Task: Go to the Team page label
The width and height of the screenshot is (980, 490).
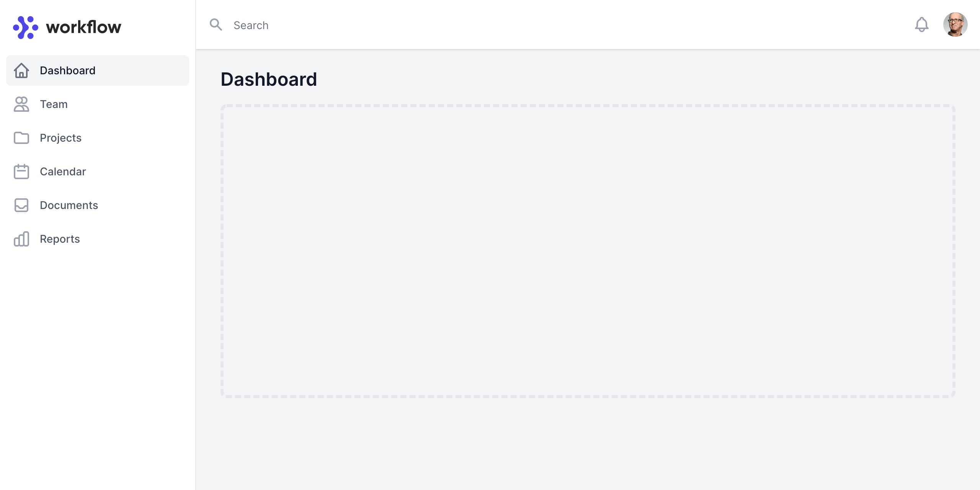Action: (54, 104)
